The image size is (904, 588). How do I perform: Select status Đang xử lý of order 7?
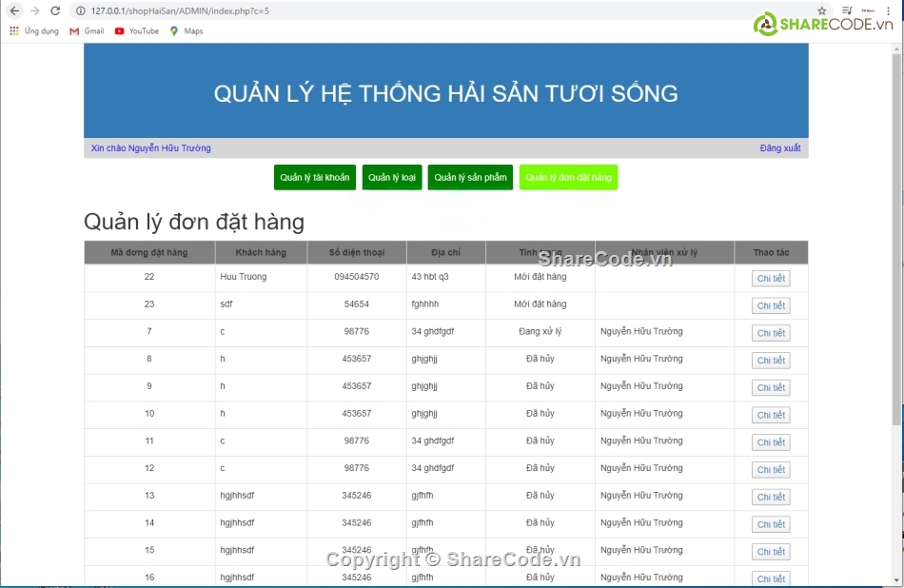[540, 331]
